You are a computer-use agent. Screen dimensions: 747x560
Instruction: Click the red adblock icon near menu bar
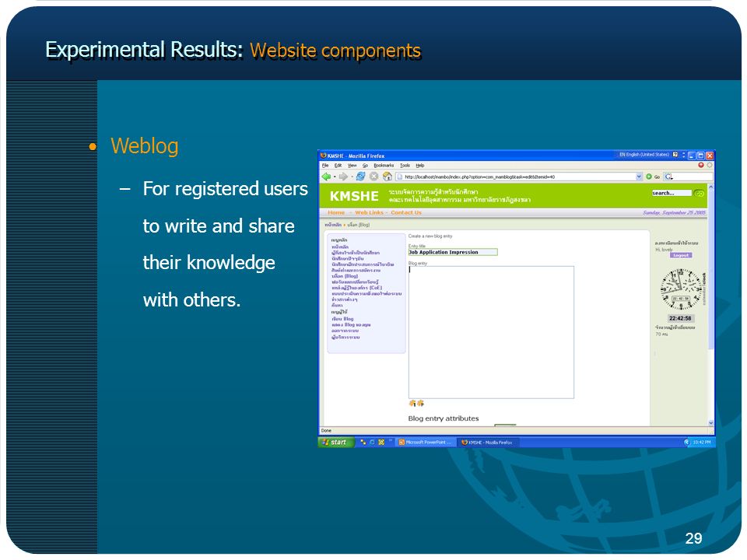pyautogui.click(x=701, y=165)
